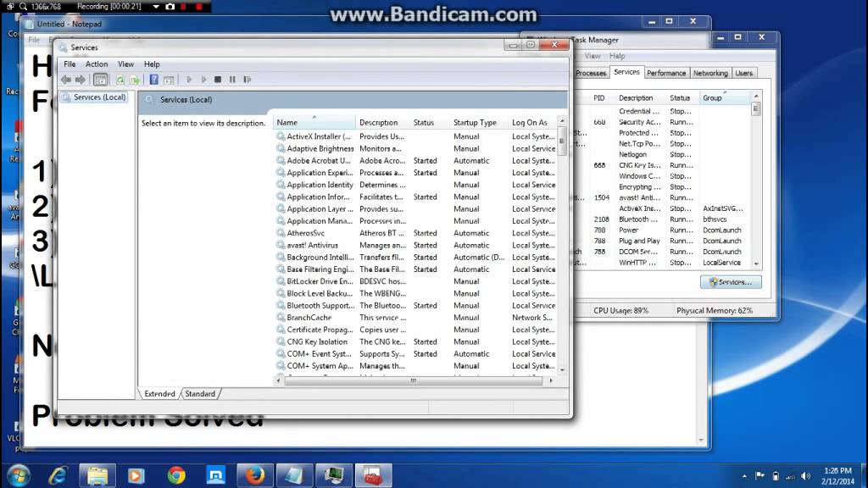Open the Help menu in Services window
The image size is (868, 488).
coord(152,64)
